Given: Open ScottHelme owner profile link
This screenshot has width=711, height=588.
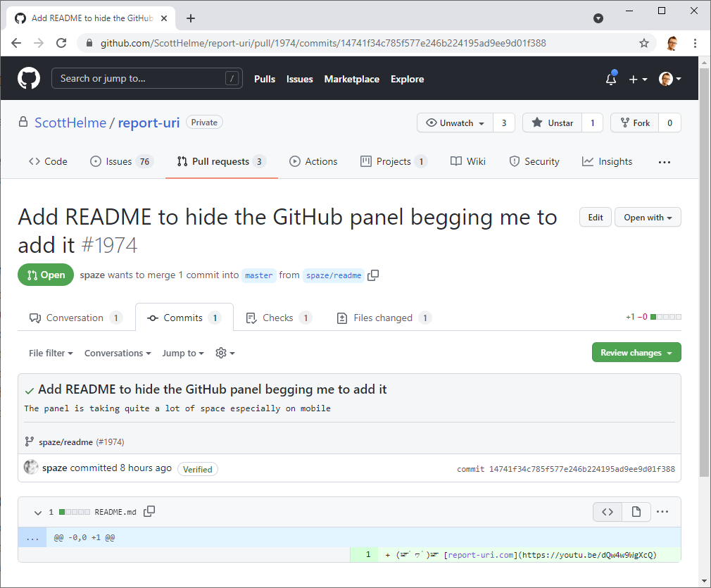Looking at the screenshot, I should [70, 123].
